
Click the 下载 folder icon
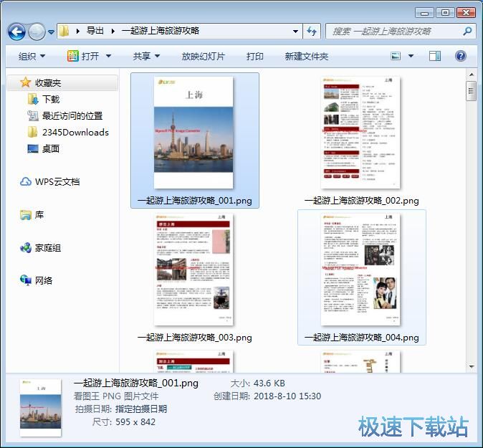click(x=33, y=99)
